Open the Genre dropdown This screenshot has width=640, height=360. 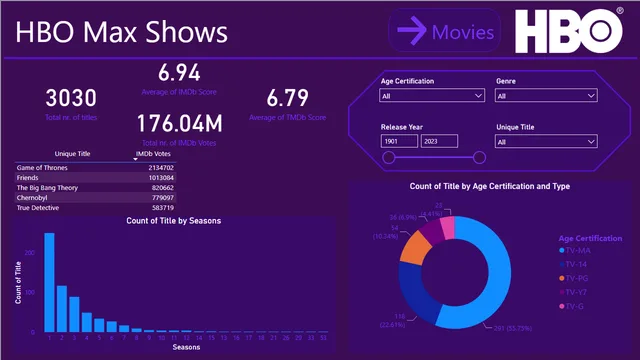pyautogui.click(x=546, y=96)
